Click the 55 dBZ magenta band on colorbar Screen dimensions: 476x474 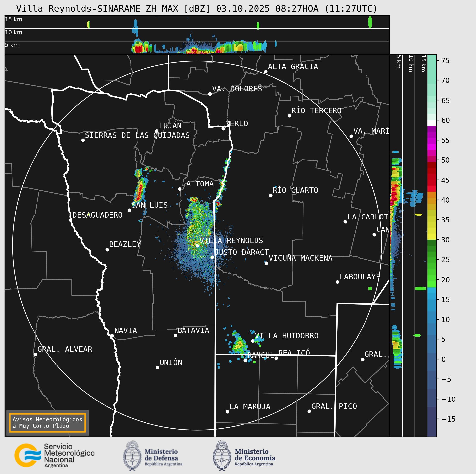pos(432,141)
